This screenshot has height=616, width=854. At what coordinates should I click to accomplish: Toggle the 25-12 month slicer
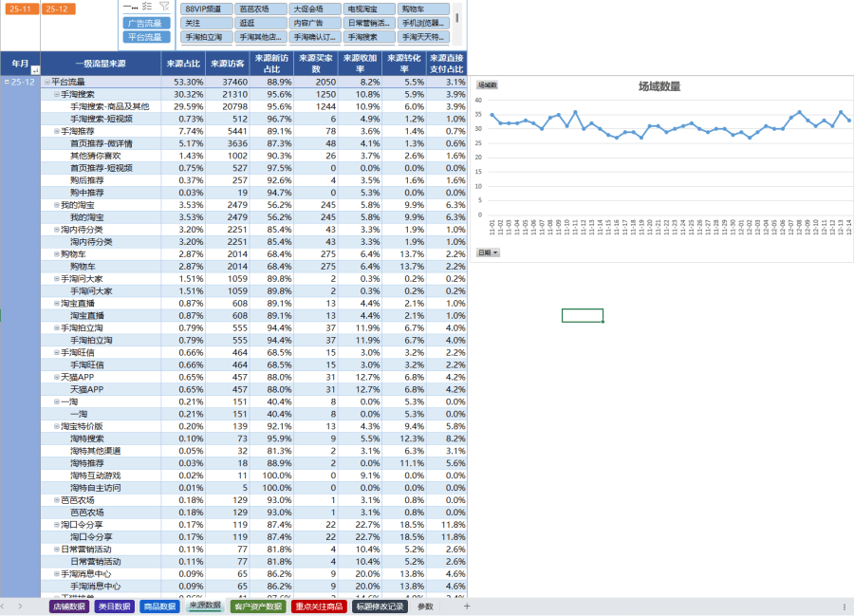57,9
